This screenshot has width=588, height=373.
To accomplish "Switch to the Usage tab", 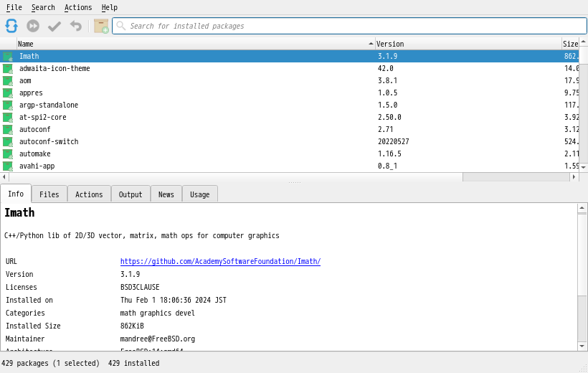I will [200, 194].
